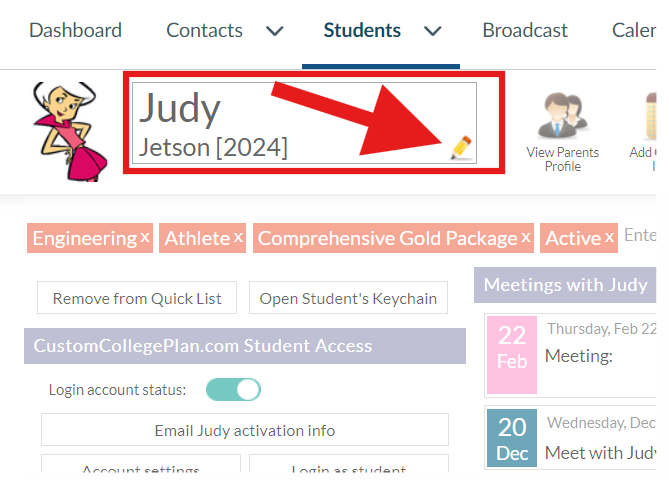Viewport: 669px width, 482px height.
Task: Click Judy's cartoon avatar picture
Action: click(70, 132)
